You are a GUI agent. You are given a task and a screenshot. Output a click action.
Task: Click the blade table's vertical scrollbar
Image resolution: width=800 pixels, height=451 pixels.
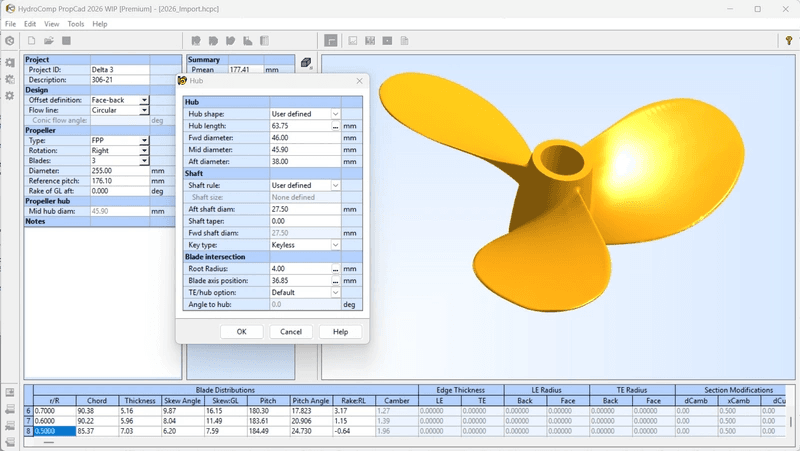click(791, 421)
